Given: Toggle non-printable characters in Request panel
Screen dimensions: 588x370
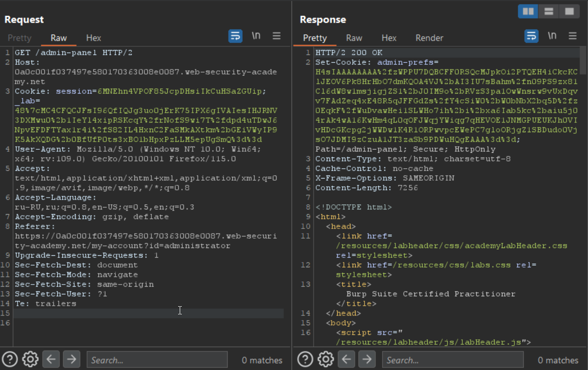Looking at the screenshot, I should 256,36.
